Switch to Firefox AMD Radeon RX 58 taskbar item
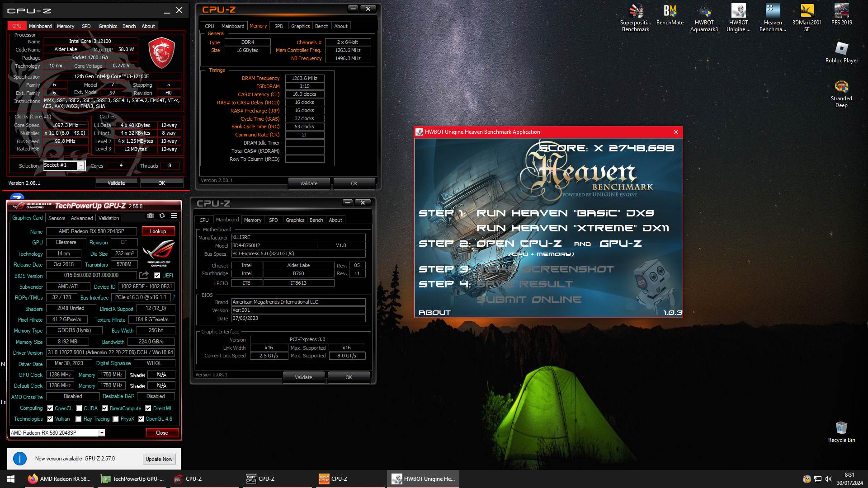 pyautogui.click(x=59, y=479)
